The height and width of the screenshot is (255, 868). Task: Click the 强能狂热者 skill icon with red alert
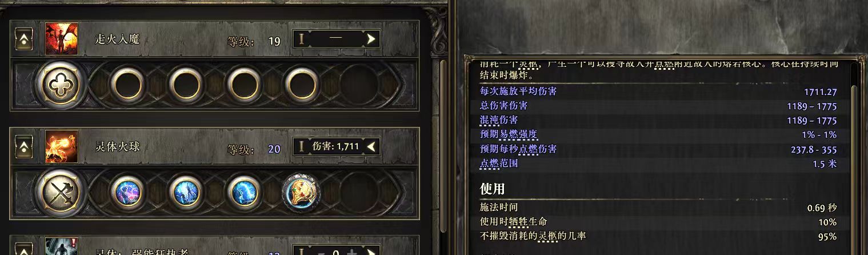click(62, 246)
